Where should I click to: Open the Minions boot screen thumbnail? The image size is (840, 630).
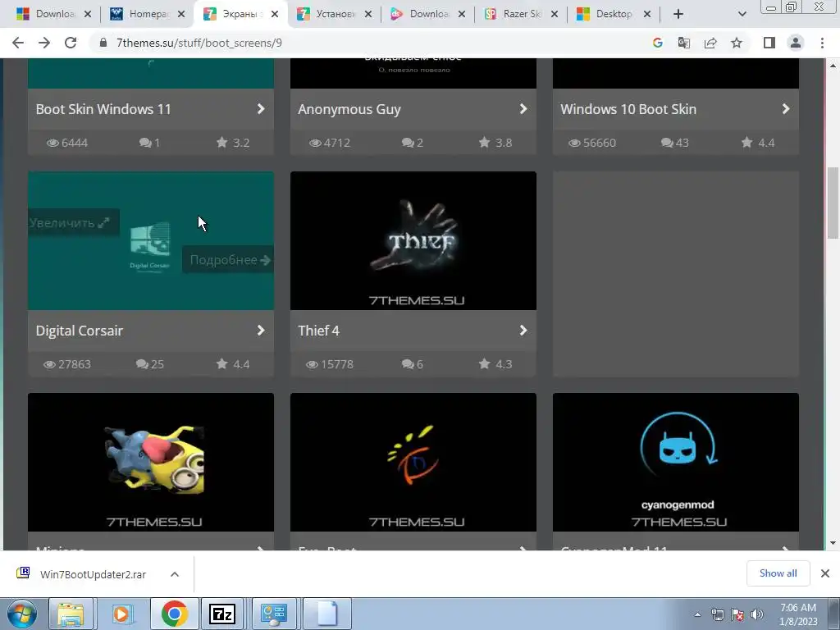[x=151, y=463]
